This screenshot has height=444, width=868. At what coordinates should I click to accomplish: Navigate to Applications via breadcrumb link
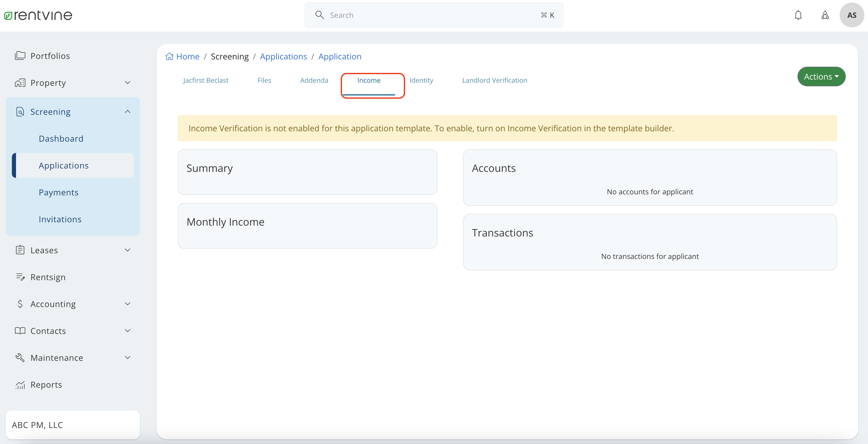click(x=283, y=56)
